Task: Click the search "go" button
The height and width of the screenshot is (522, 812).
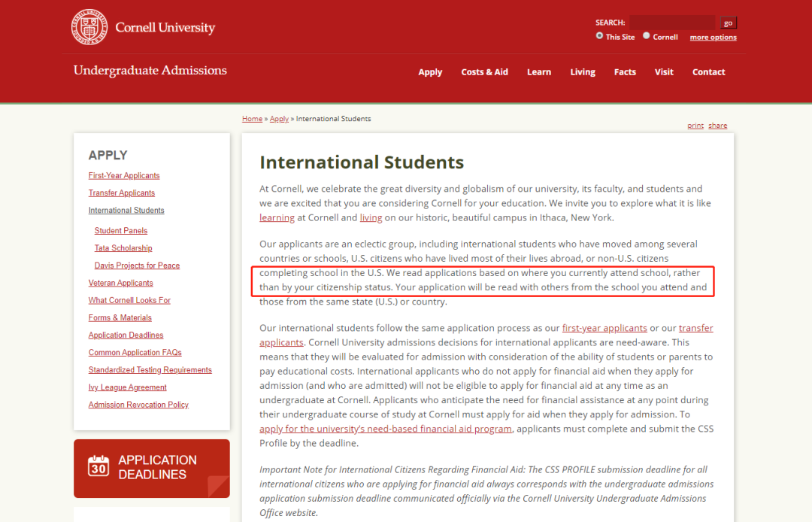Action: pos(728,23)
